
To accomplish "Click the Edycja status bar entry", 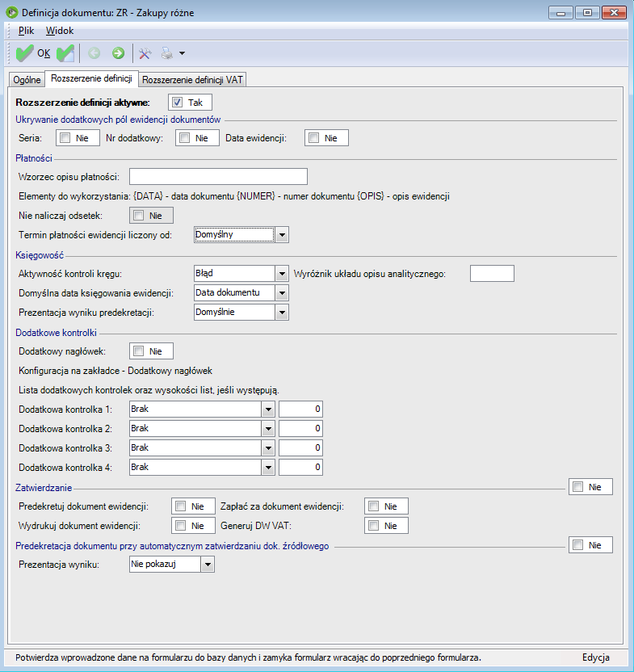I will 595,657.
